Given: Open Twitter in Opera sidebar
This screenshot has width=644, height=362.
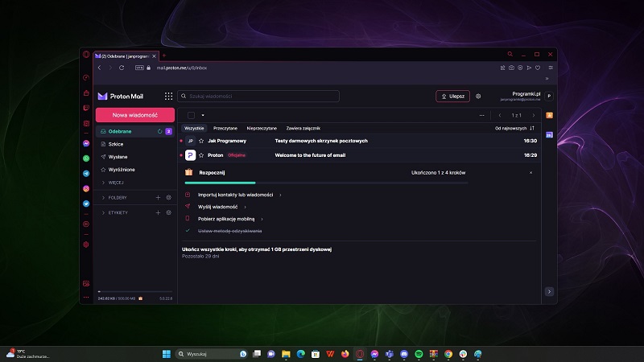Looking at the screenshot, I should click(x=86, y=204).
